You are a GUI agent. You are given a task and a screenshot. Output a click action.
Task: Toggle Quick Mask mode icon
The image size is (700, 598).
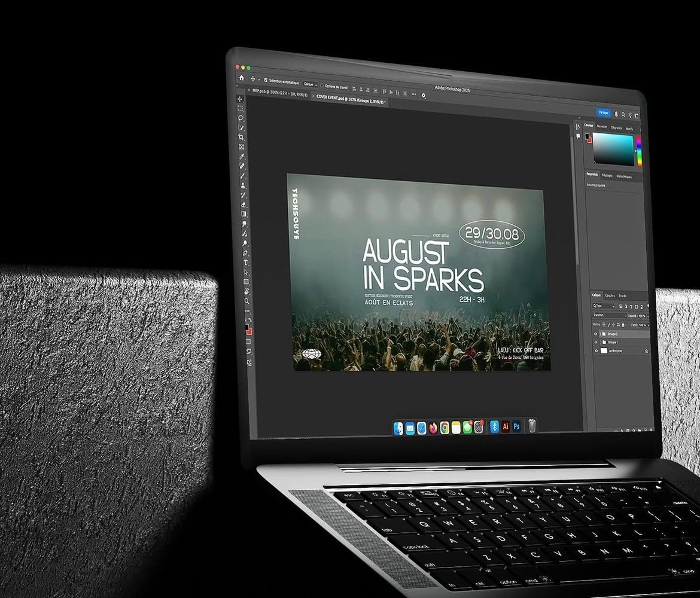[248, 341]
